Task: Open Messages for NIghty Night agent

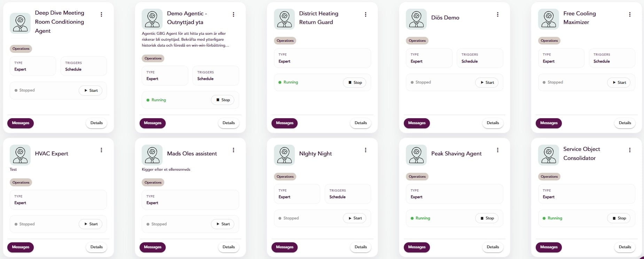Action: coord(284,247)
